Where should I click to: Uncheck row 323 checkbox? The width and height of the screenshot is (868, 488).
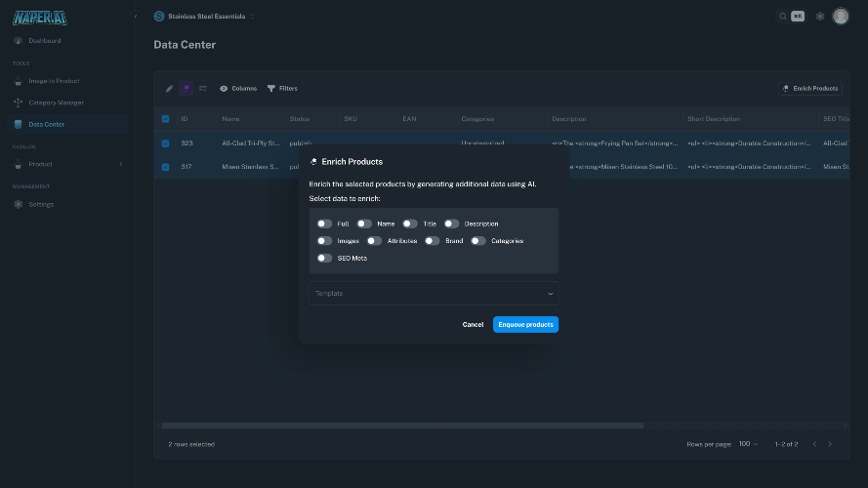coord(166,143)
